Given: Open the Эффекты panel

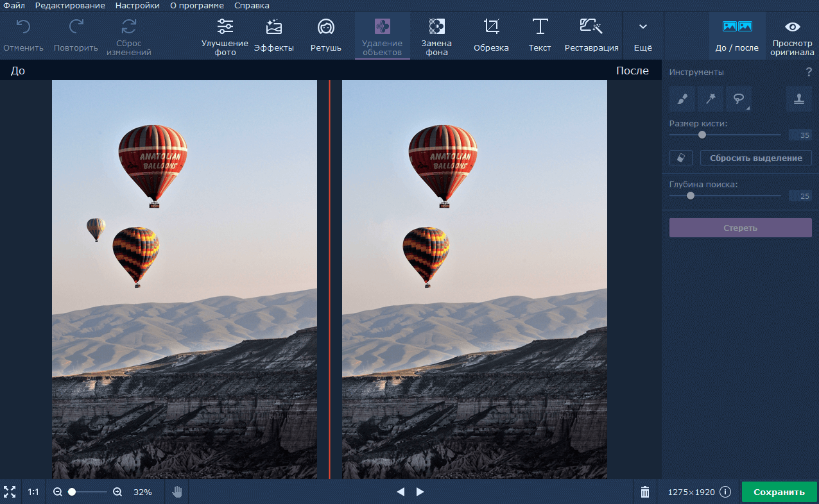Looking at the screenshot, I should 273,35.
